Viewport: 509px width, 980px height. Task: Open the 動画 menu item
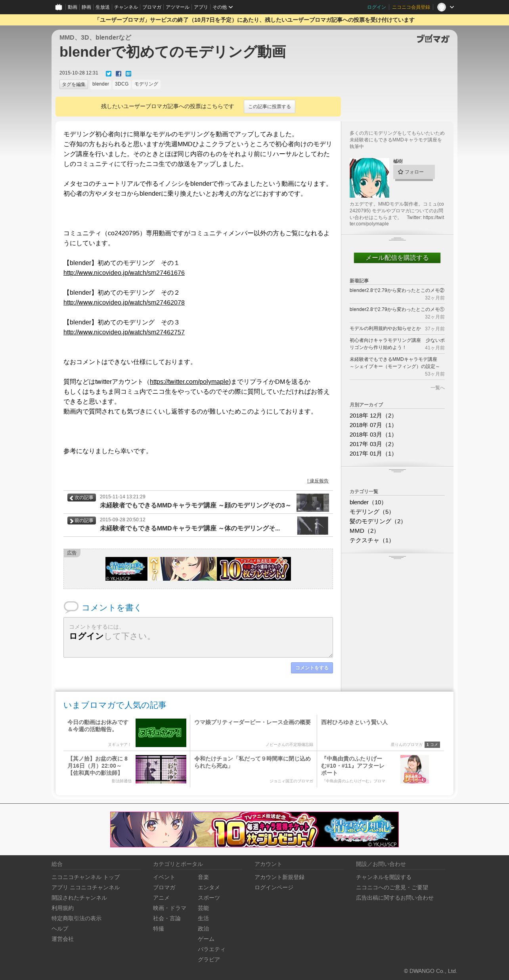[x=72, y=7]
